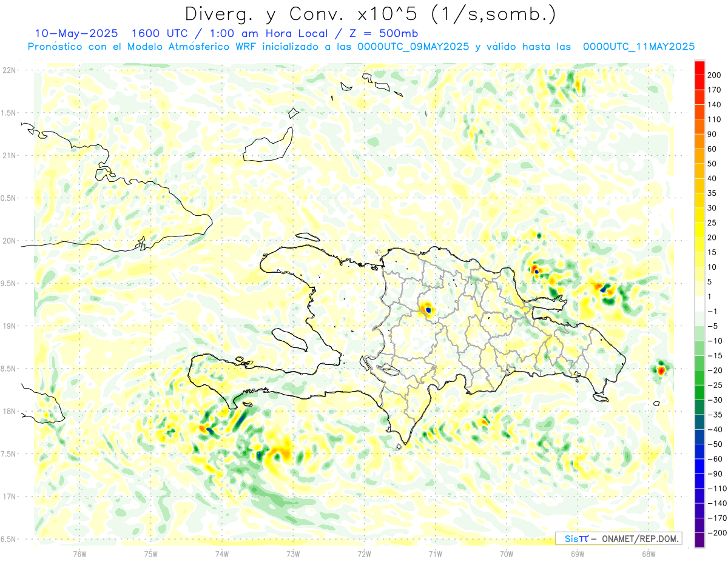This screenshot has width=728, height=562.
Task: Click the "-10" color scale value
Action: pyautogui.click(x=715, y=340)
